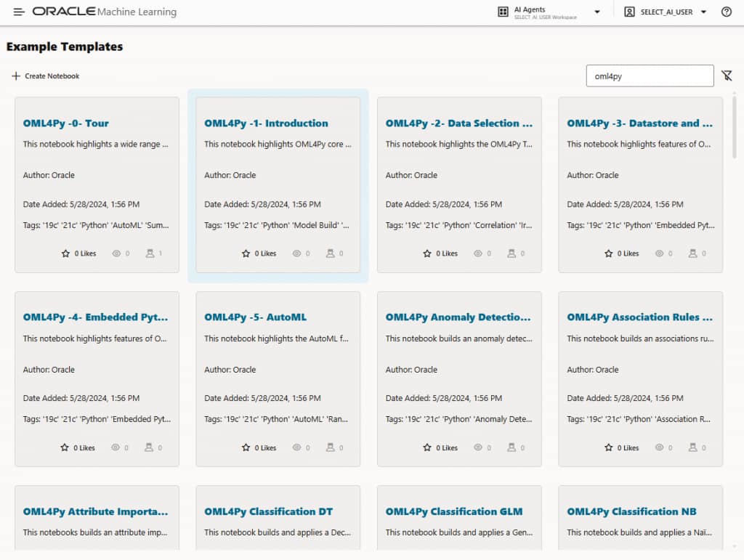
Task: Click the search field containing oml4py
Action: tap(650, 76)
